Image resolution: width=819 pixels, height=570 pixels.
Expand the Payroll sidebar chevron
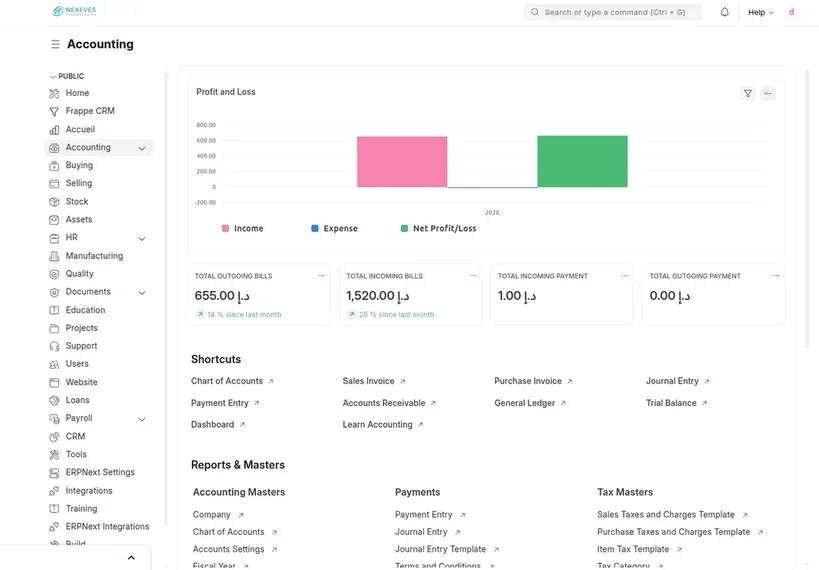(142, 419)
